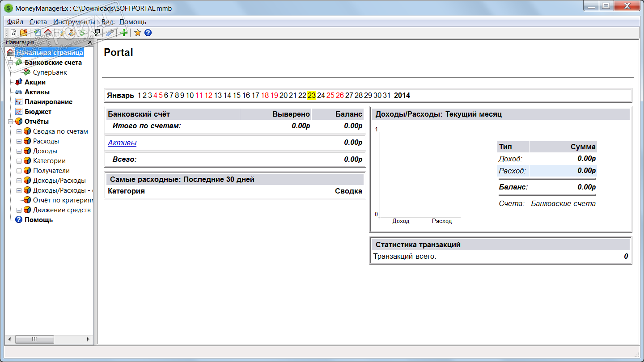Click the New Account toolbar icon
Viewport: 644px width, 362px height.
pyautogui.click(x=37, y=33)
